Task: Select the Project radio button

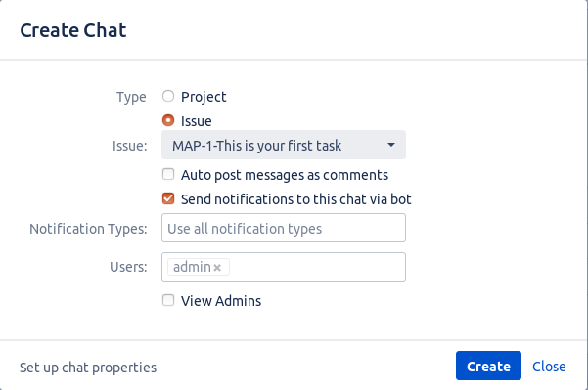Action: [x=168, y=96]
